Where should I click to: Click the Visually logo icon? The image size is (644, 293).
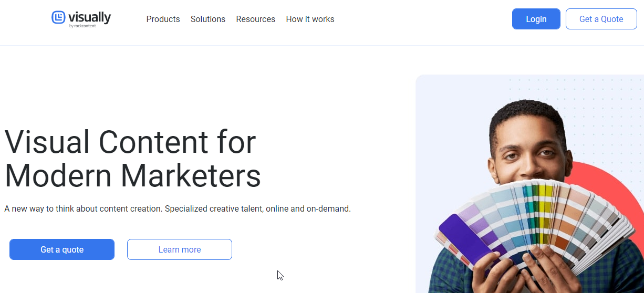[x=58, y=17]
